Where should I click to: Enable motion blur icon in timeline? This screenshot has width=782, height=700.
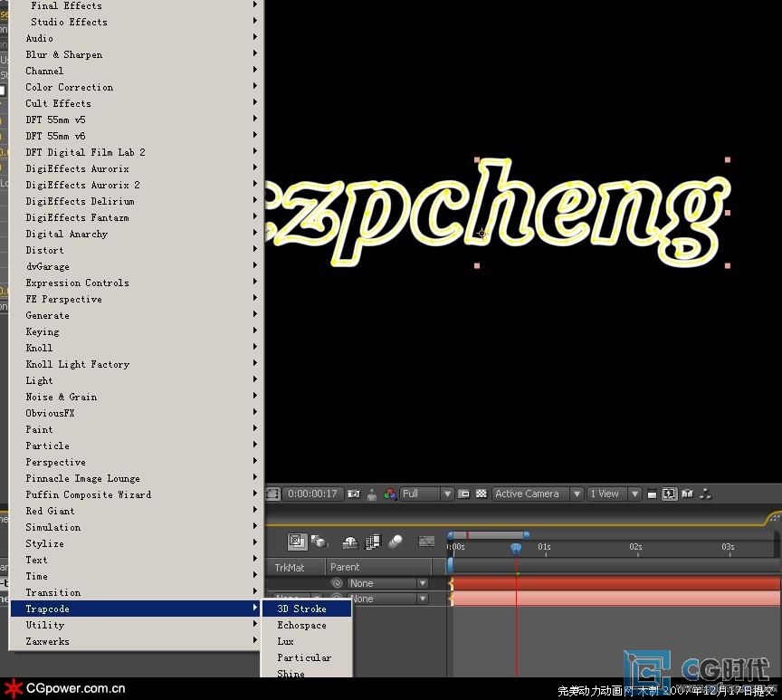coord(396,542)
